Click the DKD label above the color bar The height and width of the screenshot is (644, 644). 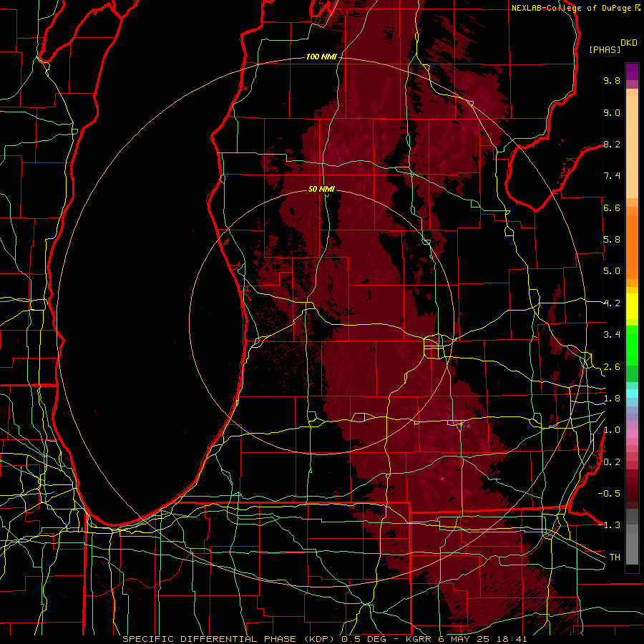point(629,43)
